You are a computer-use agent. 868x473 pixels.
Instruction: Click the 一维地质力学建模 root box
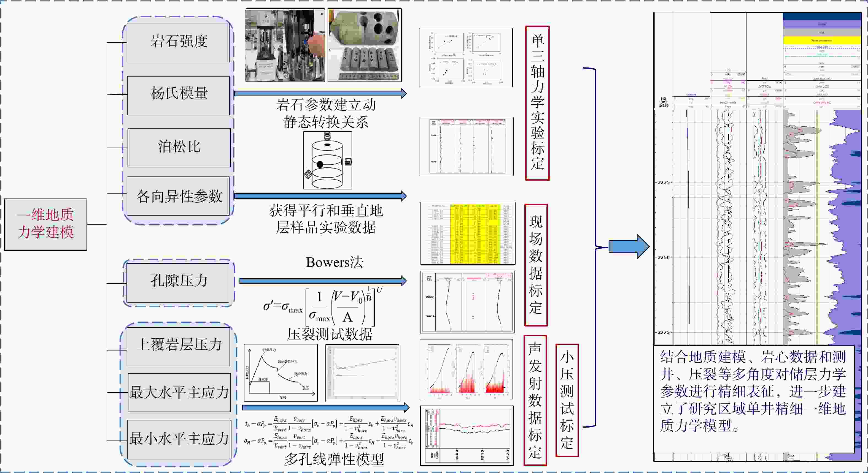(x=45, y=224)
